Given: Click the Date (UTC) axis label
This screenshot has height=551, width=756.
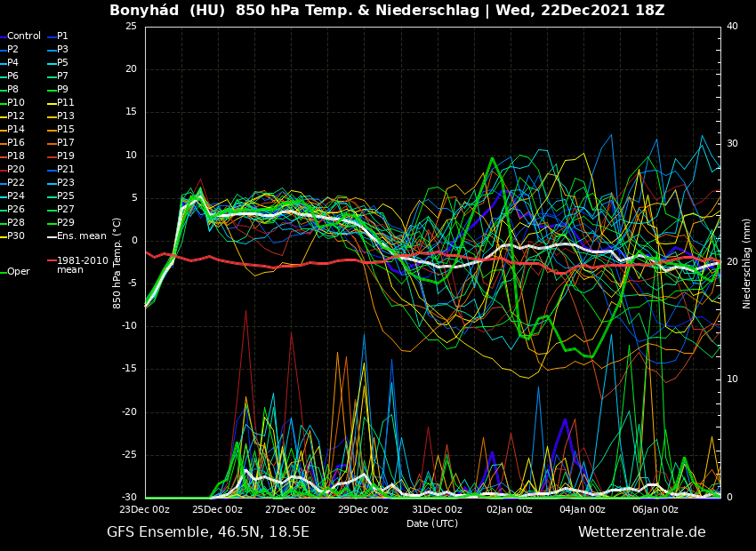Looking at the screenshot, I should pos(432,524).
